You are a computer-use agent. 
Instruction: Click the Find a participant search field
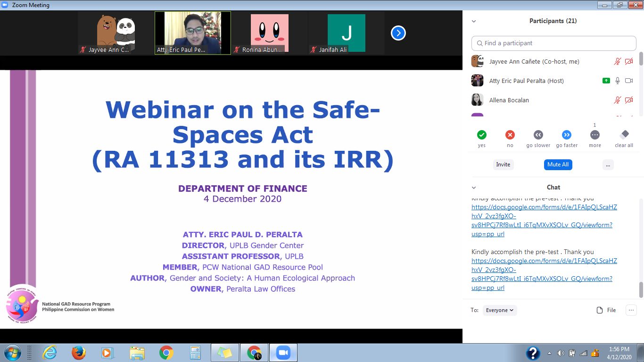click(x=554, y=43)
